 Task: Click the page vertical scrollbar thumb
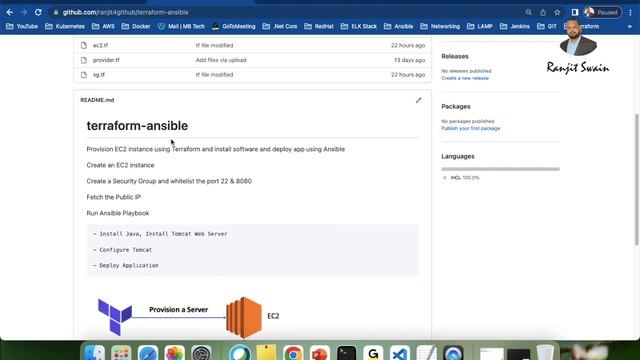pyautogui.click(x=636, y=180)
